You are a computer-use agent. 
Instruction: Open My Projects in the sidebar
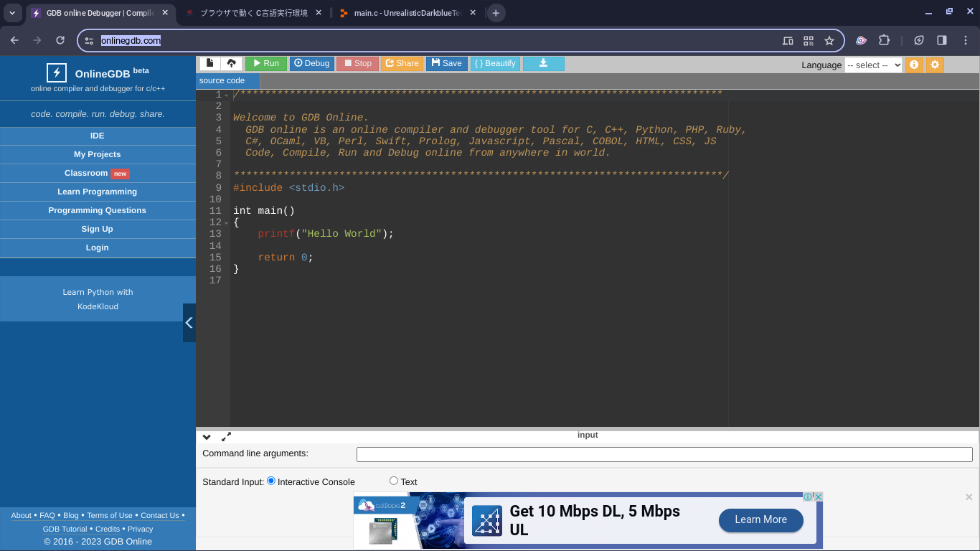click(98, 154)
